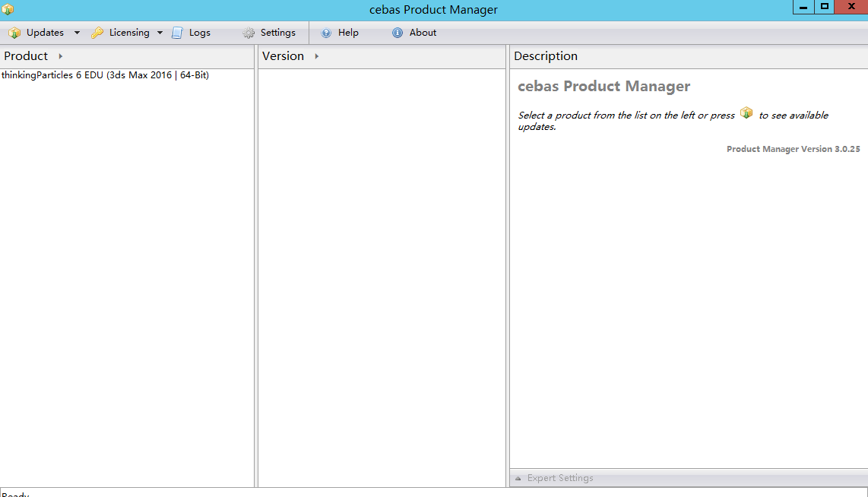Minimize the cebas Product Manager window
868x497 pixels.
pos(803,7)
